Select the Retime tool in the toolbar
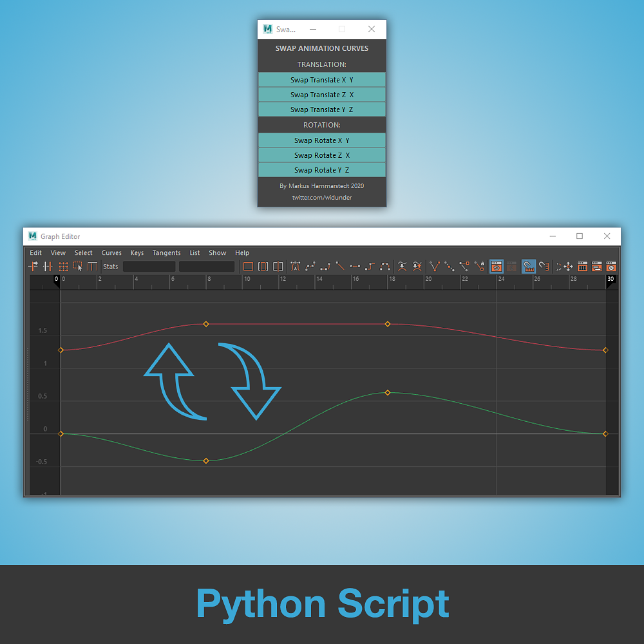This screenshot has height=644, width=644. (92, 266)
